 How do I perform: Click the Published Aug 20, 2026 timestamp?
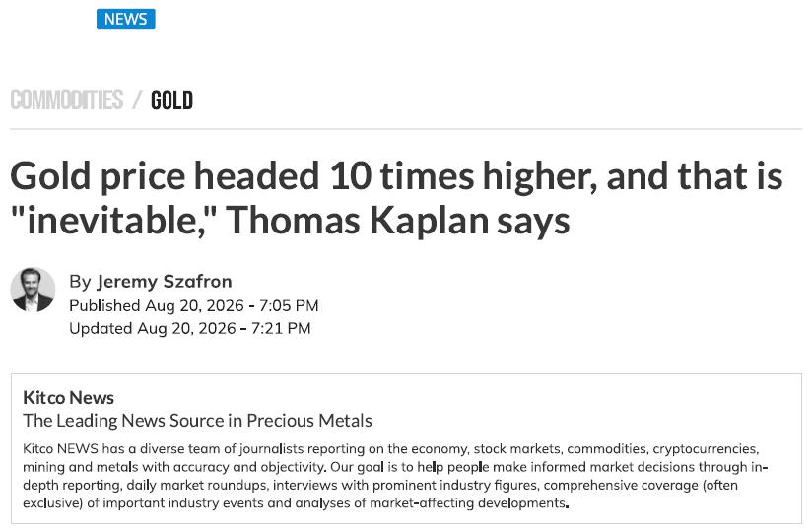pyautogui.click(x=194, y=305)
